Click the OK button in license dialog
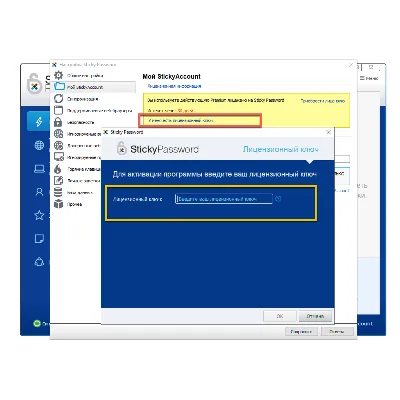Viewport: 400px width, 400px height. click(280, 316)
